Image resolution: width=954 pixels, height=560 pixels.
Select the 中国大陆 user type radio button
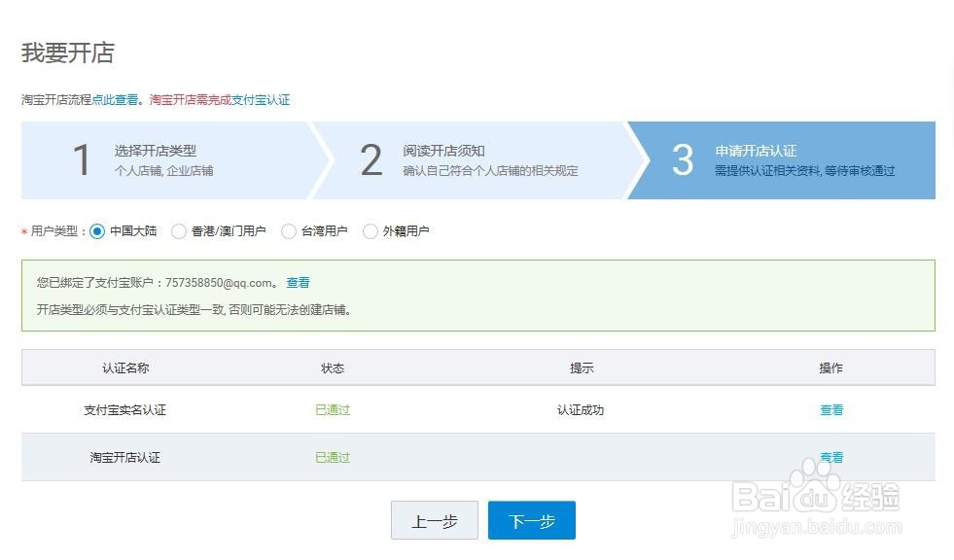pyautogui.click(x=97, y=231)
